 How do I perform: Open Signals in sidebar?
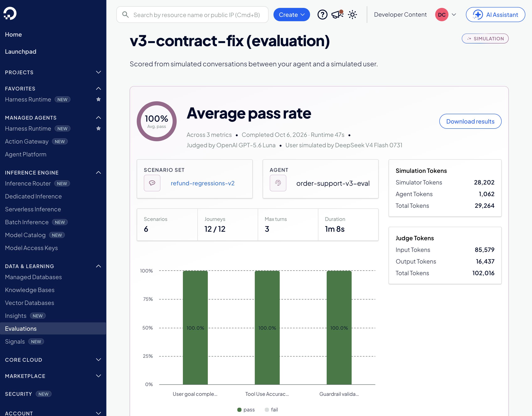[x=15, y=341]
